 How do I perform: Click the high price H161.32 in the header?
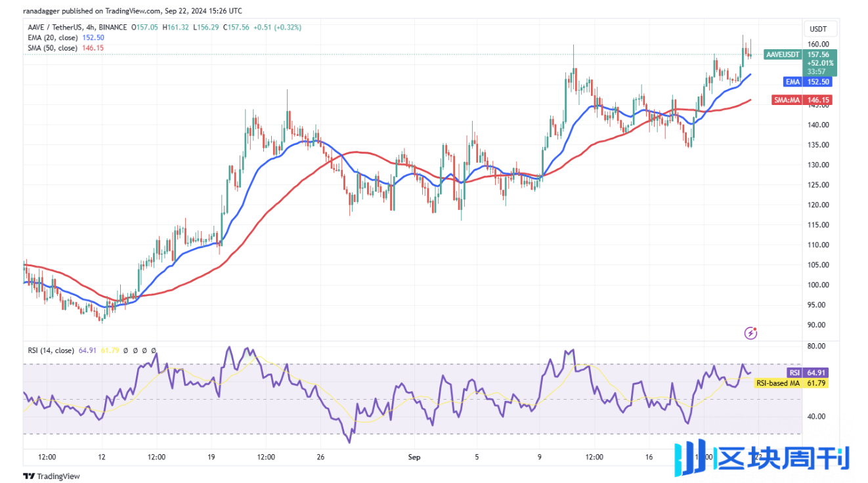pos(175,28)
